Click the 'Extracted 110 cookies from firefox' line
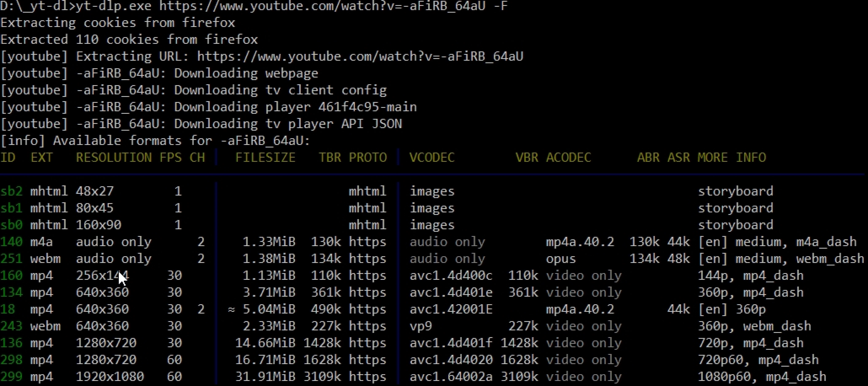 tap(129, 39)
